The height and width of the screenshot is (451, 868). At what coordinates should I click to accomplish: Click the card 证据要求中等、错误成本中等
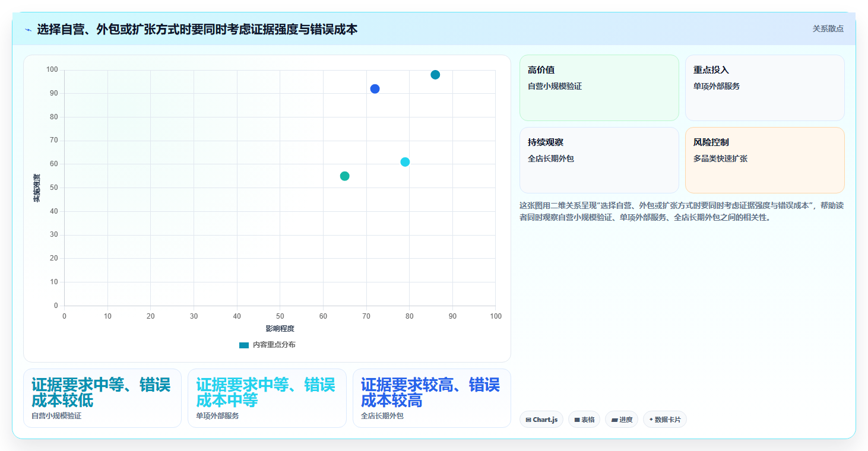tap(267, 398)
